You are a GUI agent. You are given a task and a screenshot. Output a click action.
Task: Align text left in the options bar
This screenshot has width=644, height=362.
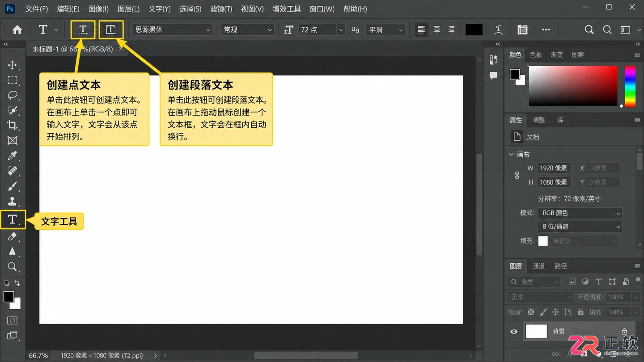(421, 30)
